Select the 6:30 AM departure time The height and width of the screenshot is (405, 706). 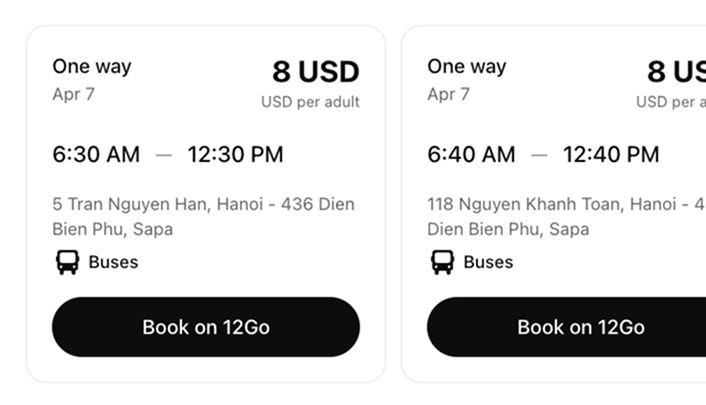(x=96, y=155)
